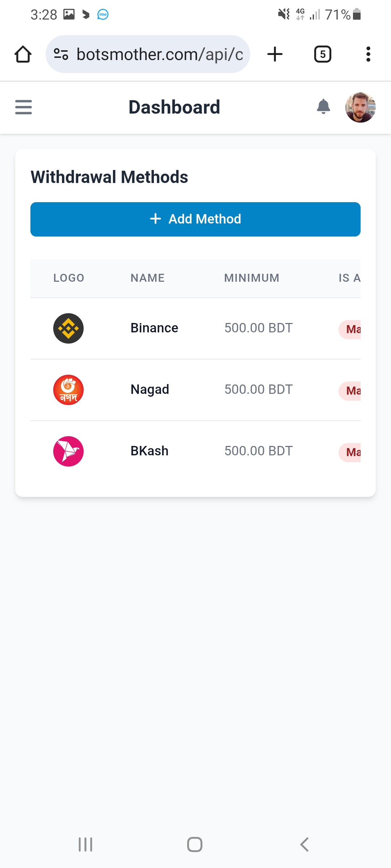Viewport: 391px width, 868px height.
Task: Click the Add Method button
Action: [195, 219]
